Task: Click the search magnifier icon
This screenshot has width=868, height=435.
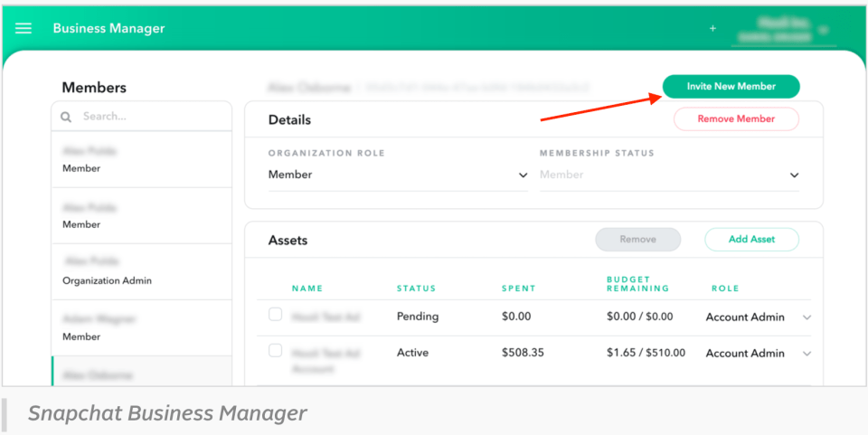Action: click(66, 117)
